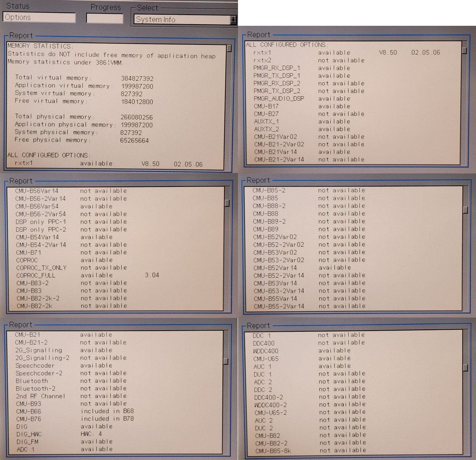476x460 pixels.
Task: Select the rxtx2 option row
Action: [x=309, y=60]
